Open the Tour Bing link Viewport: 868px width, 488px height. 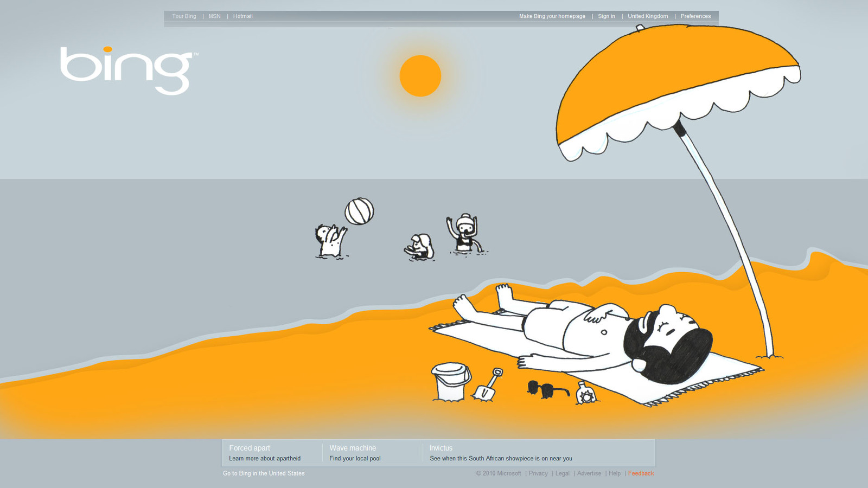pyautogui.click(x=184, y=16)
